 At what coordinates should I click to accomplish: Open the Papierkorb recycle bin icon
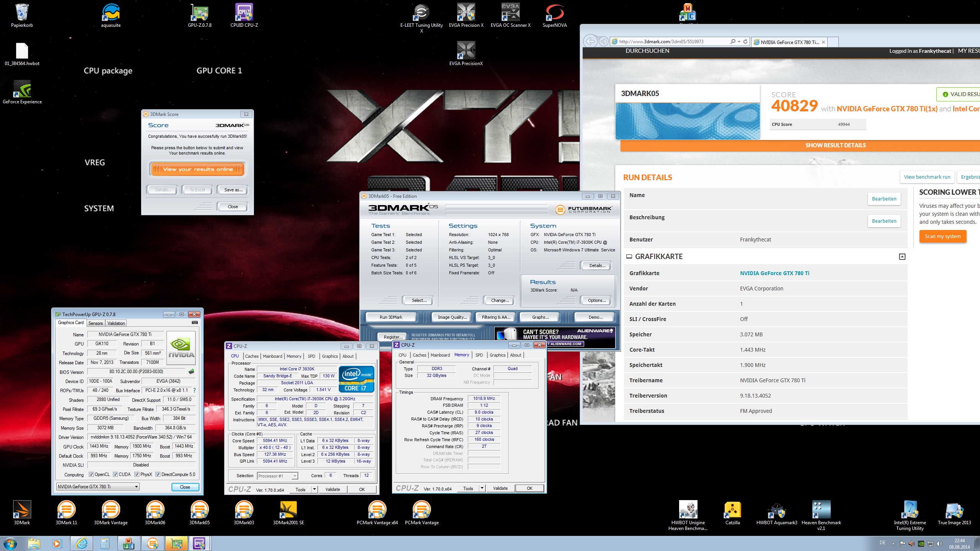[x=22, y=15]
